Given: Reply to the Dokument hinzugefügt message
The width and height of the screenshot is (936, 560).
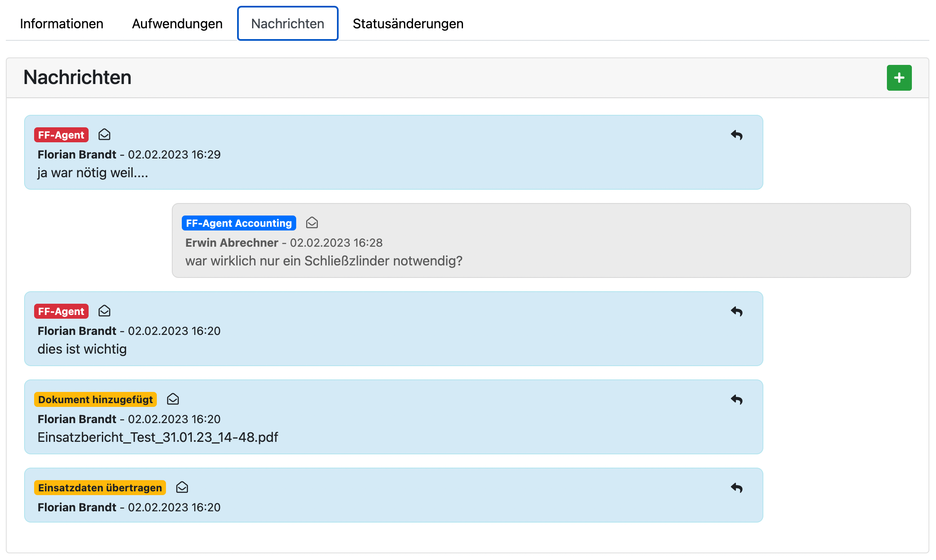Looking at the screenshot, I should [x=736, y=399].
